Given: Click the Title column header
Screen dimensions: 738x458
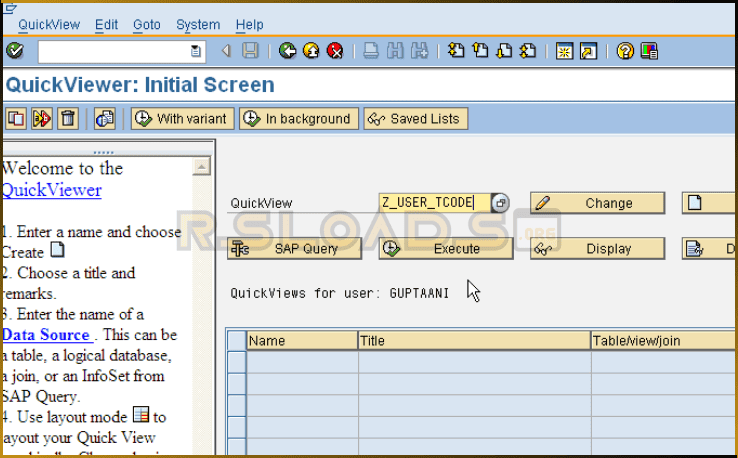Looking at the screenshot, I should 474,340.
